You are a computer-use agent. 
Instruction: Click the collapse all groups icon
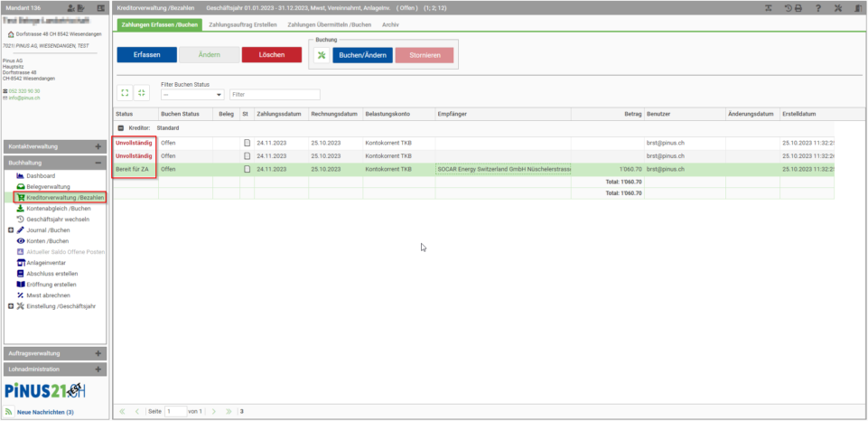coord(142,93)
